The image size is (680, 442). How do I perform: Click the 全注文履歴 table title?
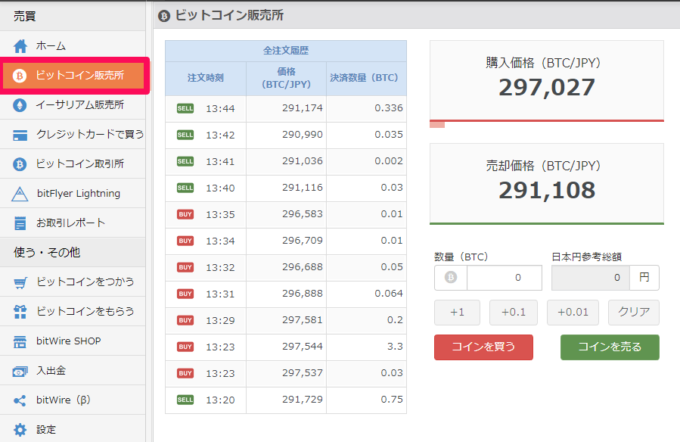(x=286, y=51)
